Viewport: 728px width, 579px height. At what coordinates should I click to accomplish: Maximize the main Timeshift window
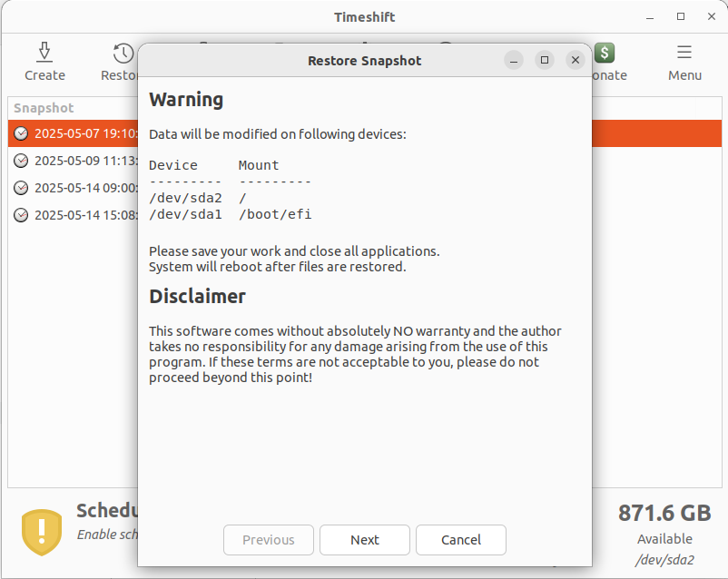681,16
